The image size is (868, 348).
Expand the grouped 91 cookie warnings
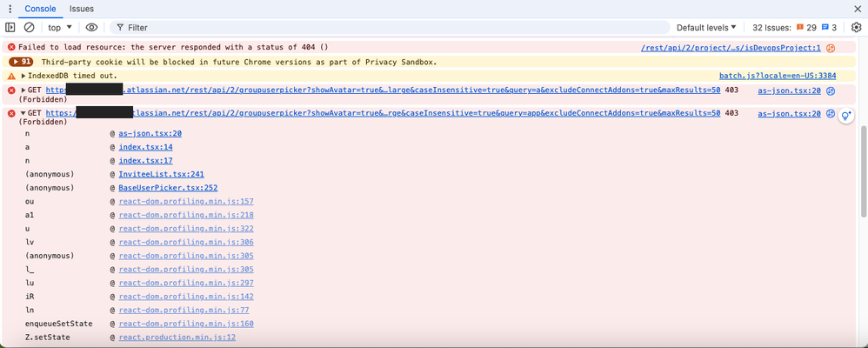tap(22, 62)
